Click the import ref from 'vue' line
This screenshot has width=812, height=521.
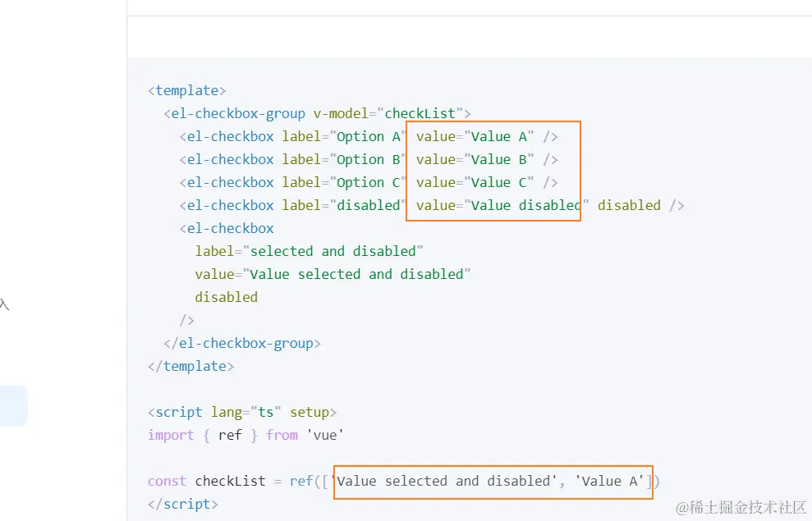246,435
